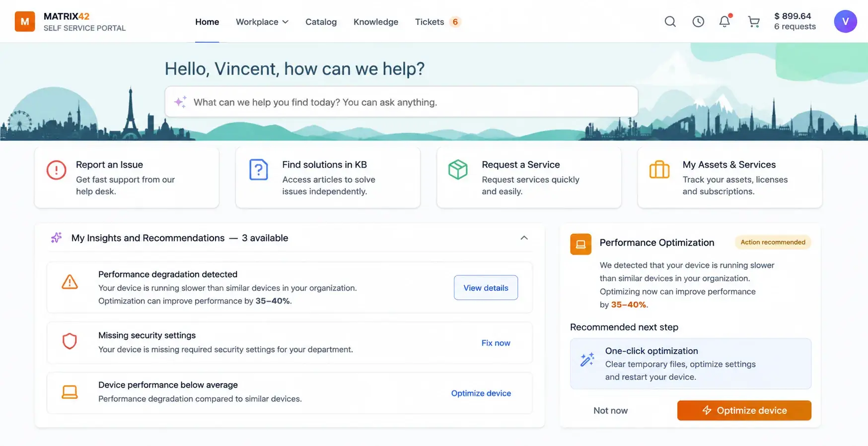Click the purple sparkle icon beside My Insights
This screenshot has width=868, height=446.
(57, 238)
